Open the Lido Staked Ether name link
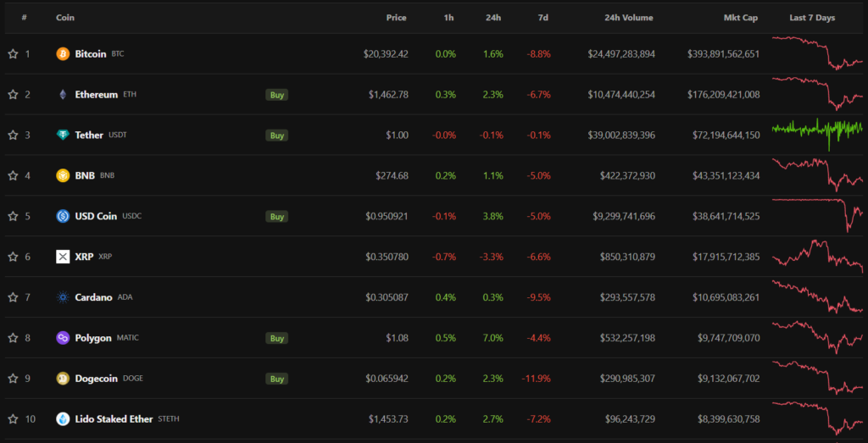This screenshot has height=443, width=868. (x=114, y=419)
